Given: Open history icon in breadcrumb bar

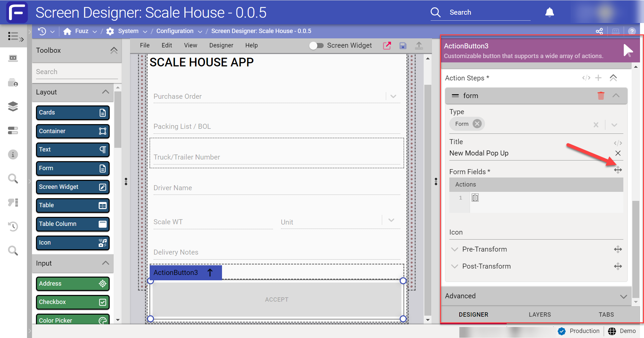Looking at the screenshot, I should point(42,31).
